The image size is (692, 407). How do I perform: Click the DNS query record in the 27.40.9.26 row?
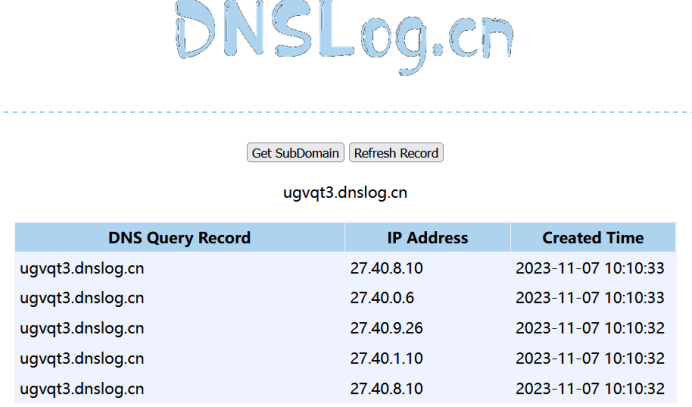point(82,328)
